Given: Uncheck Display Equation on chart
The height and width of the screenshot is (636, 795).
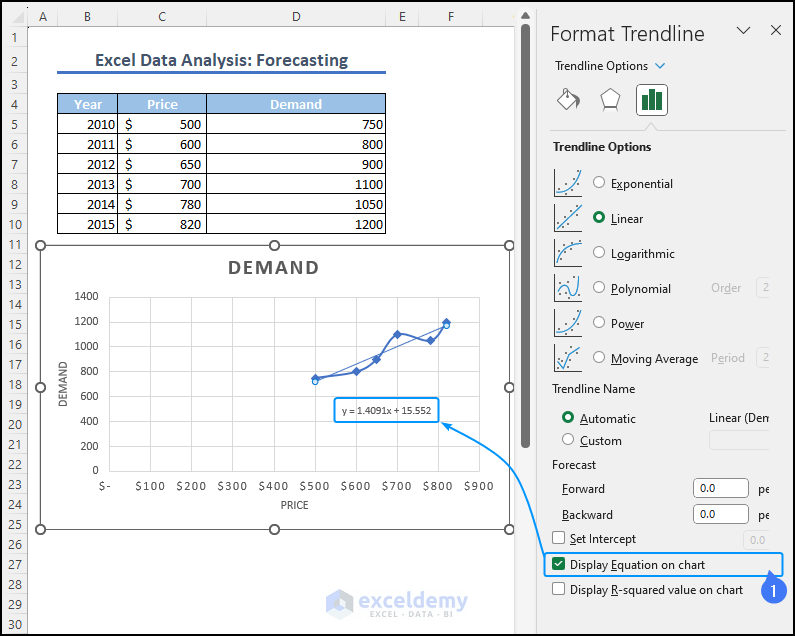Looking at the screenshot, I should [x=558, y=564].
